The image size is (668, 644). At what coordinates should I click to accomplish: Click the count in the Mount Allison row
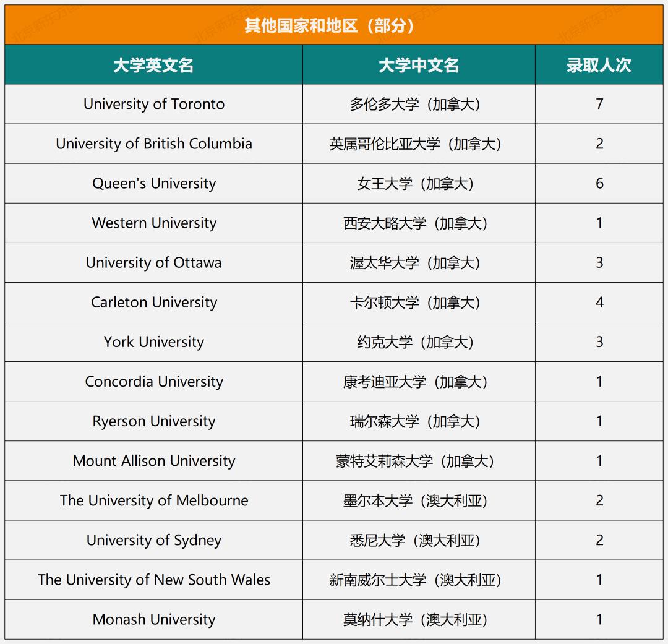599,461
